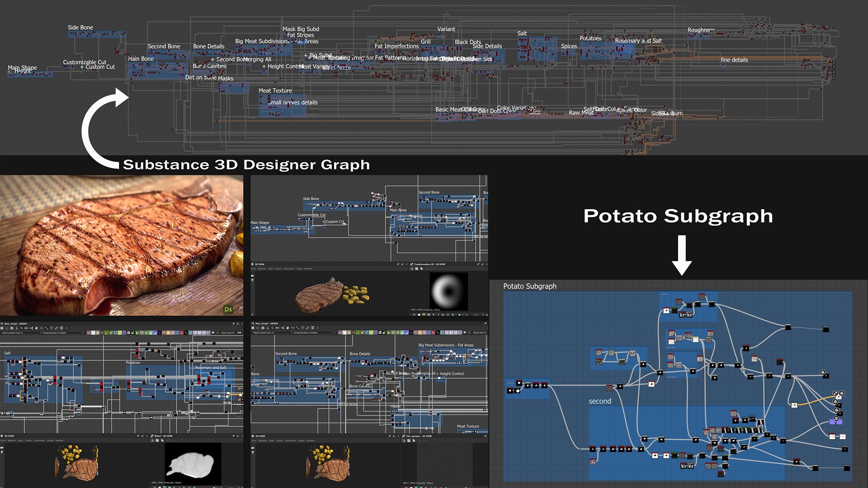Image resolution: width=868 pixels, height=488 pixels.
Task: Toggle tiling grid icon in Transformation 2D view footer
Action: coord(429,314)
